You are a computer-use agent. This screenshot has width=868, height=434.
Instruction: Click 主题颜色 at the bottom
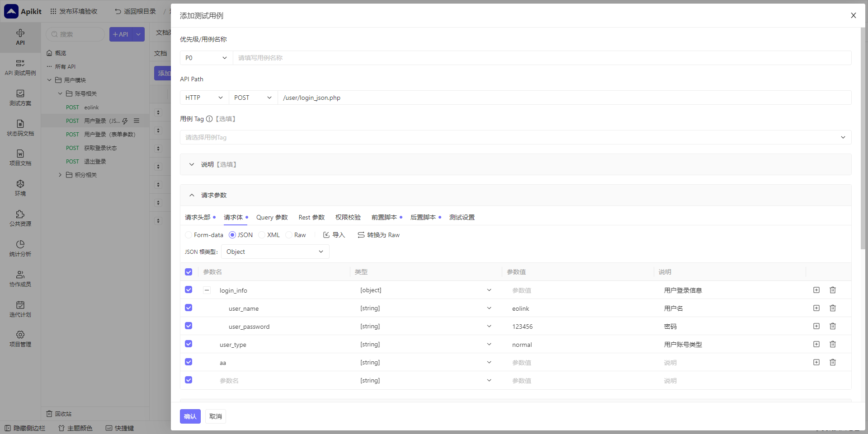[x=75, y=428]
